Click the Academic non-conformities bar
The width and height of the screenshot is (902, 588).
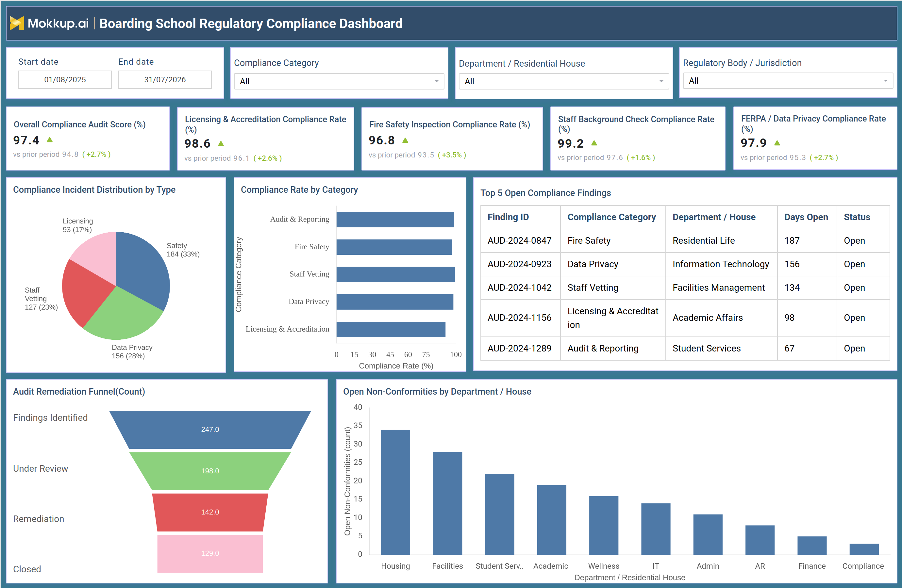551,519
